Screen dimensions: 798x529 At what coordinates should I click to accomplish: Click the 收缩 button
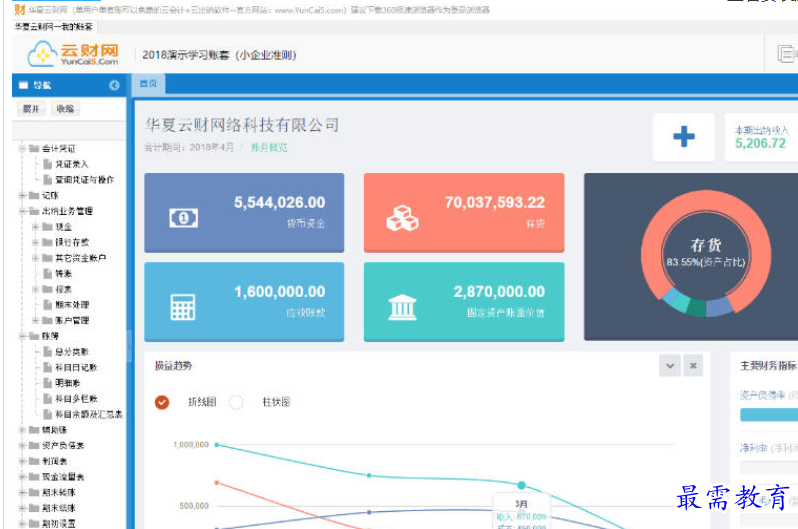pyautogui.click(x=65, y=109)
